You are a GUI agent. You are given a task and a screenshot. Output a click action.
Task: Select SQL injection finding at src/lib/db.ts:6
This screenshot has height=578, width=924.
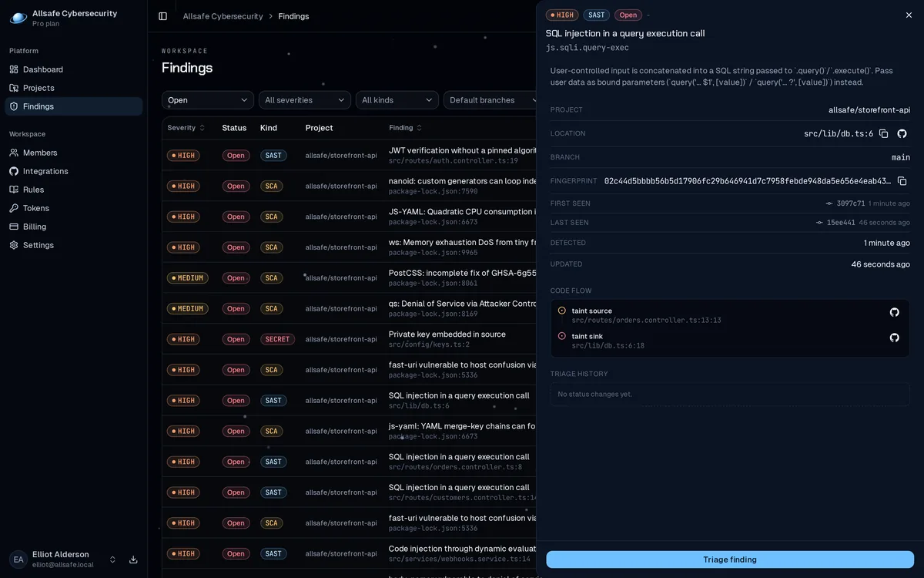[x=349, y=401]
